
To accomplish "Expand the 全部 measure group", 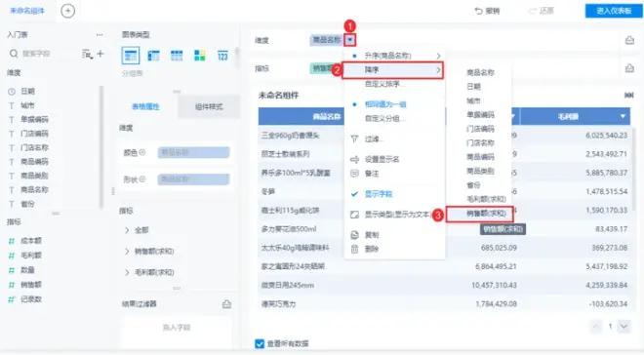I will click(127, 230).
